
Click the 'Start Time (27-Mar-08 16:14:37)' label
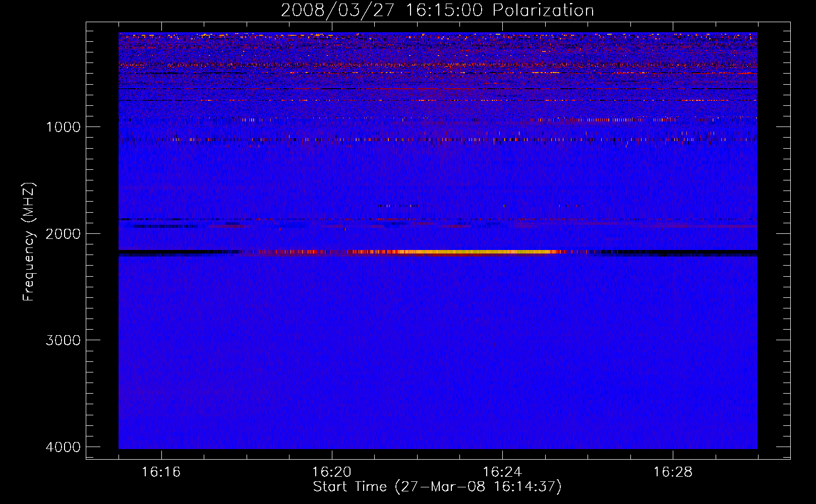pos(437,487)
